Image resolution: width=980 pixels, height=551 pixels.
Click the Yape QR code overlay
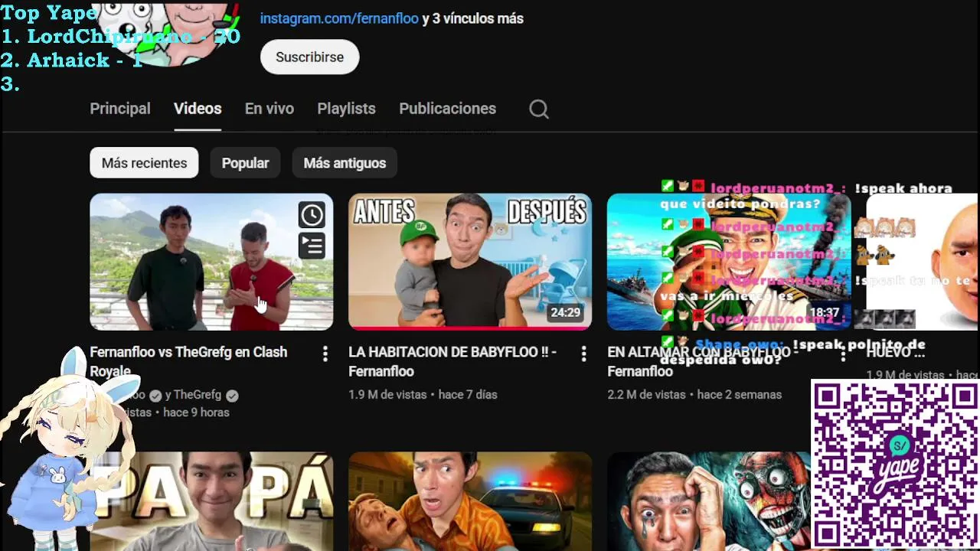coord(894,465)
